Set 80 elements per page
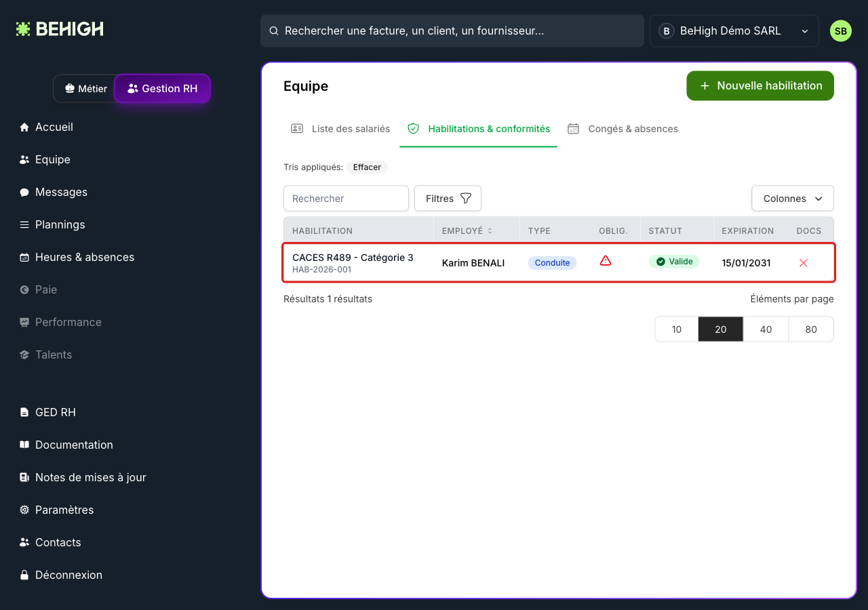The height and width of the screenshot is (610, 868). click(811, 329)
